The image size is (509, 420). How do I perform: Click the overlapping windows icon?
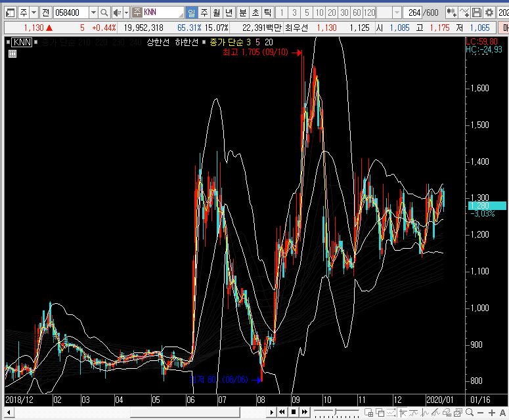[380, 413]
